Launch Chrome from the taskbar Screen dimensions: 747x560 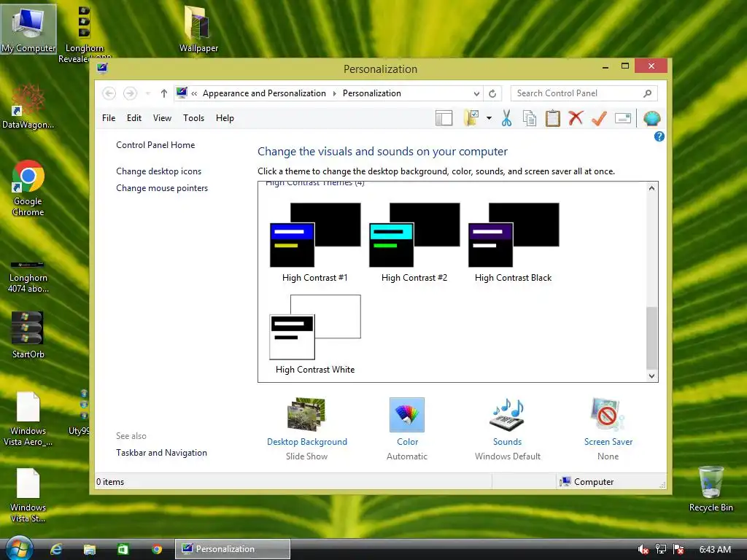157,549
